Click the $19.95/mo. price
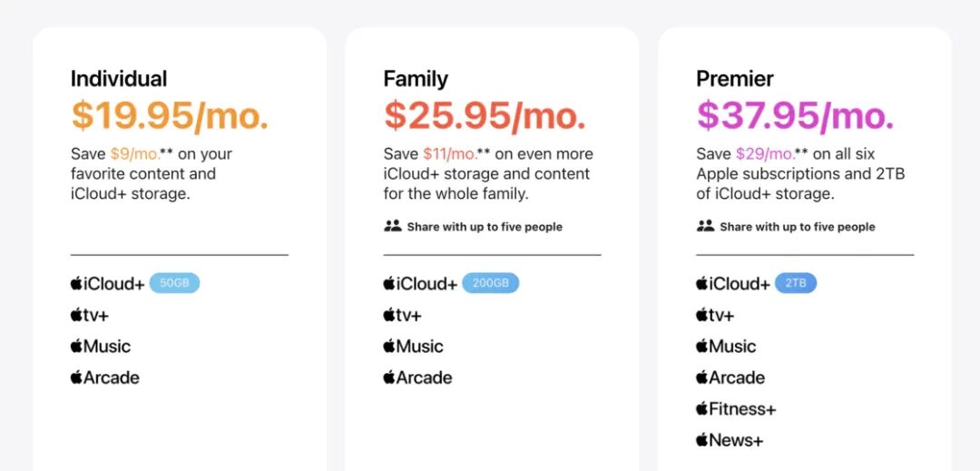980x471 pixels. click(x=170, y=115)
